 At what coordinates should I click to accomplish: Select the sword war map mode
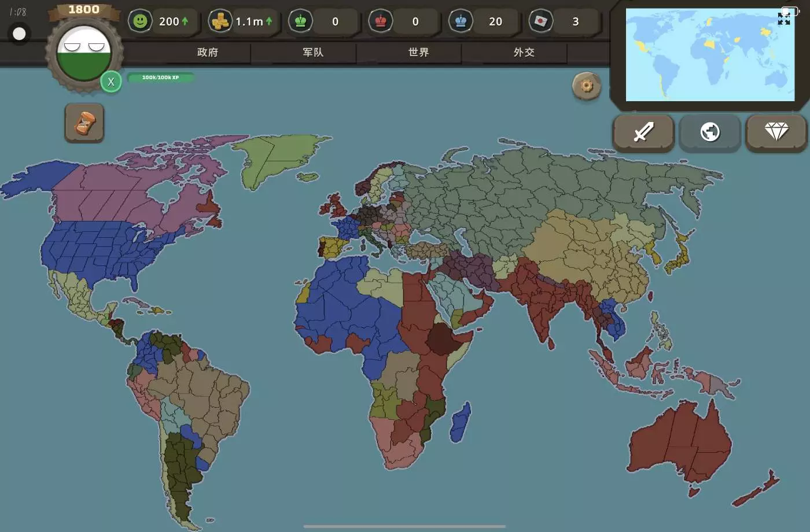(x=643, y=132)
